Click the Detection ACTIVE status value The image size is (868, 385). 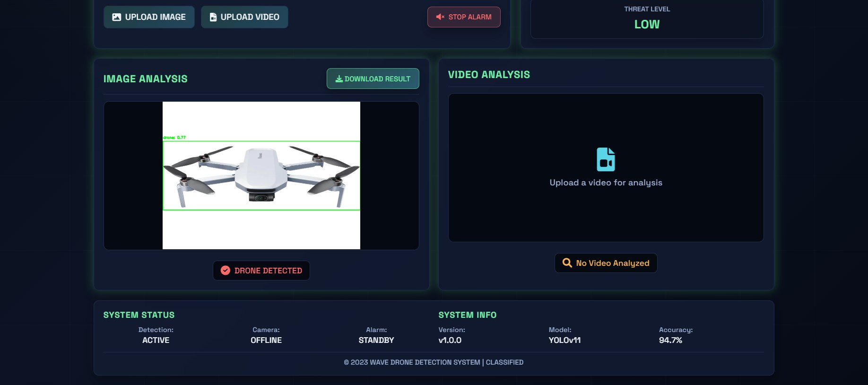(156, 340)
